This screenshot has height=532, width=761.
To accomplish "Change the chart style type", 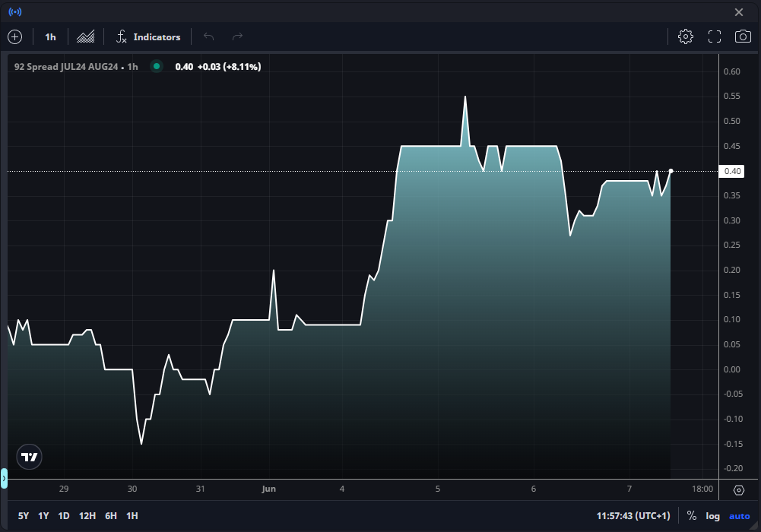I will (85, 36).
